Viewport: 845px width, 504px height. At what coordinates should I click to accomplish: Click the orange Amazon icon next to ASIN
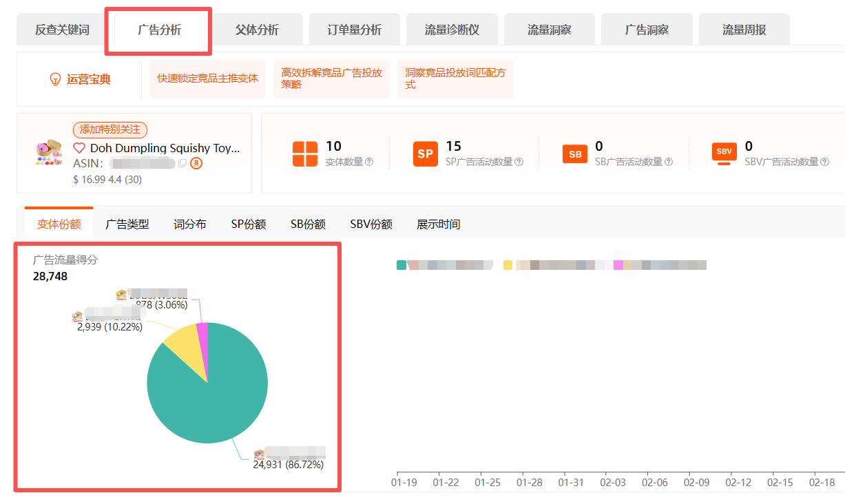(196, 163)
